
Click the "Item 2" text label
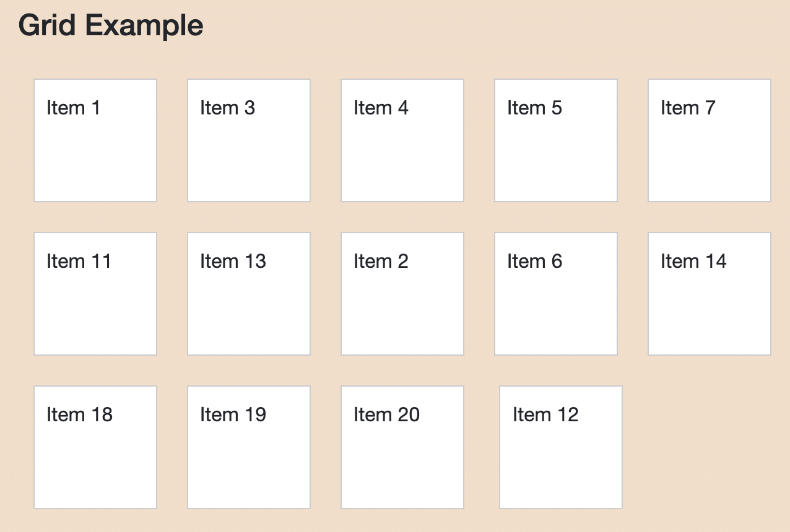coord(381,261)
